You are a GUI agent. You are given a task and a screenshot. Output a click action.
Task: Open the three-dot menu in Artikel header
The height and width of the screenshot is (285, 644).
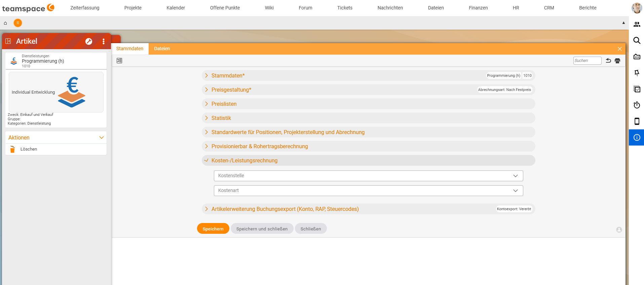(x=104, y=41)
